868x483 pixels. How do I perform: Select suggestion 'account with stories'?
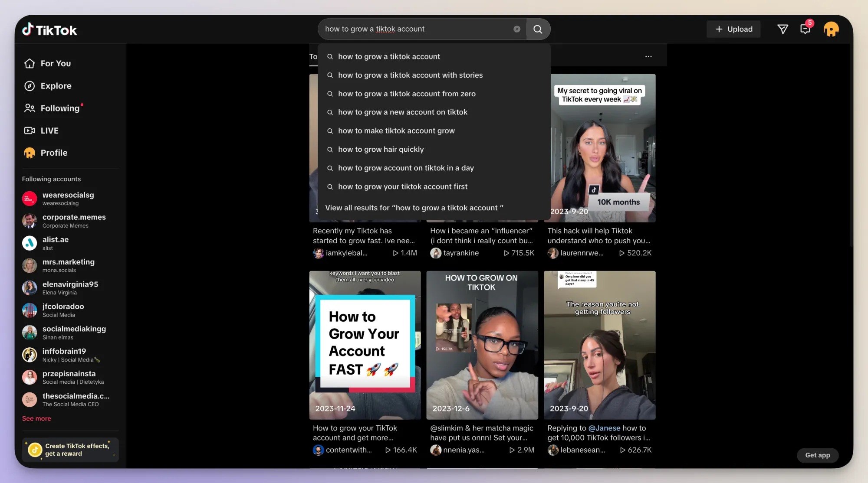coord(434,75)
